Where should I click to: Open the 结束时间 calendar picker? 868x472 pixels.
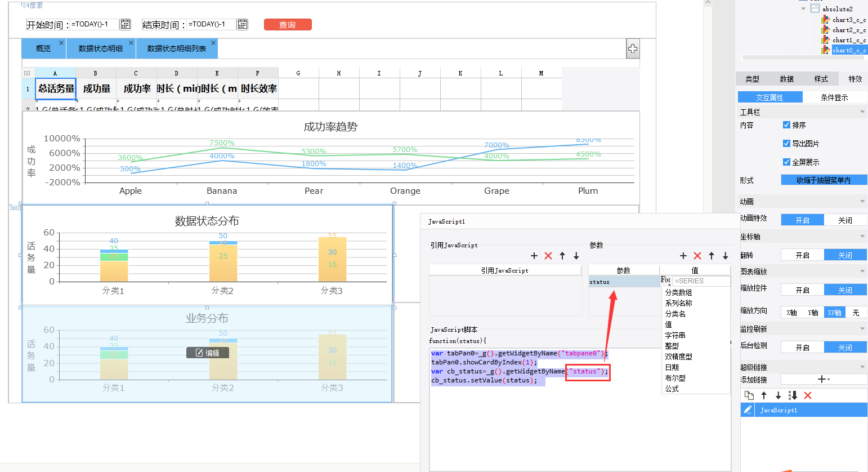coord(243,24)
